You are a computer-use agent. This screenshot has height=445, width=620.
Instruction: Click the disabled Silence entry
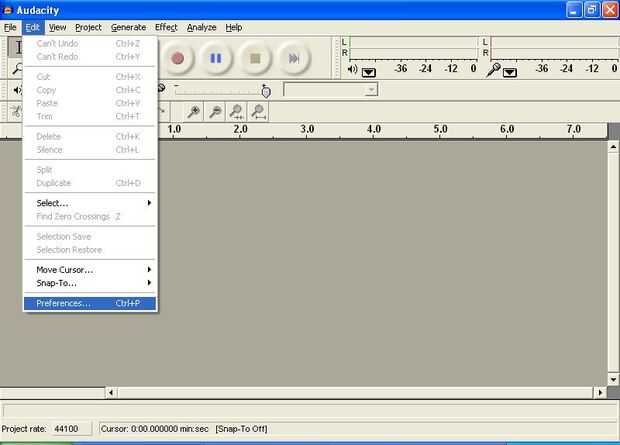point(90,150)
